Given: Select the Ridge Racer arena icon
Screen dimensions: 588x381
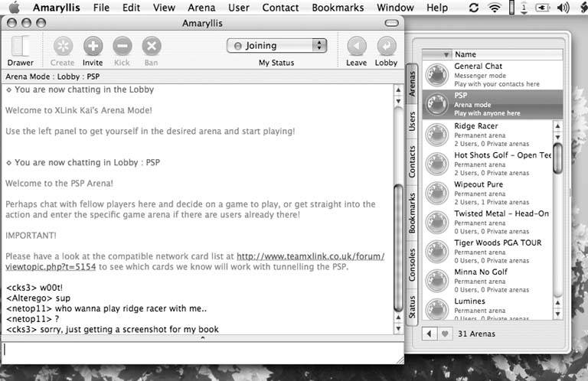Looking at the screenshot, I should [437, 134].
